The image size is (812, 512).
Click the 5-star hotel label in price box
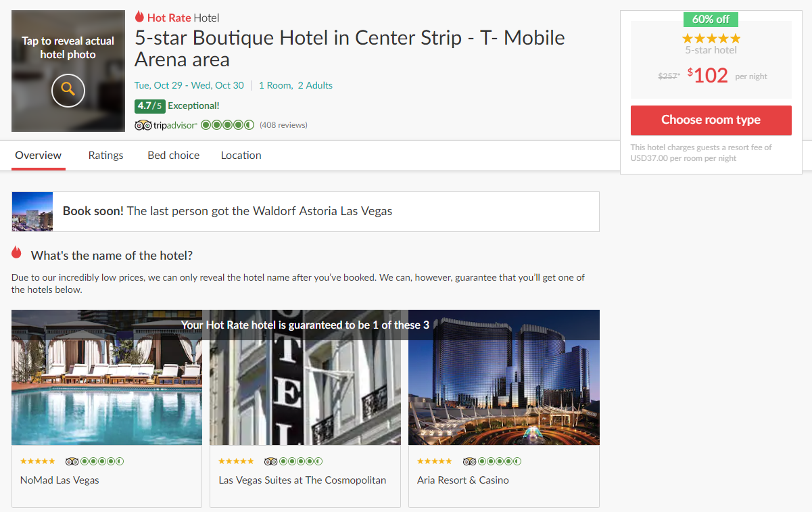tap(711, 50)
